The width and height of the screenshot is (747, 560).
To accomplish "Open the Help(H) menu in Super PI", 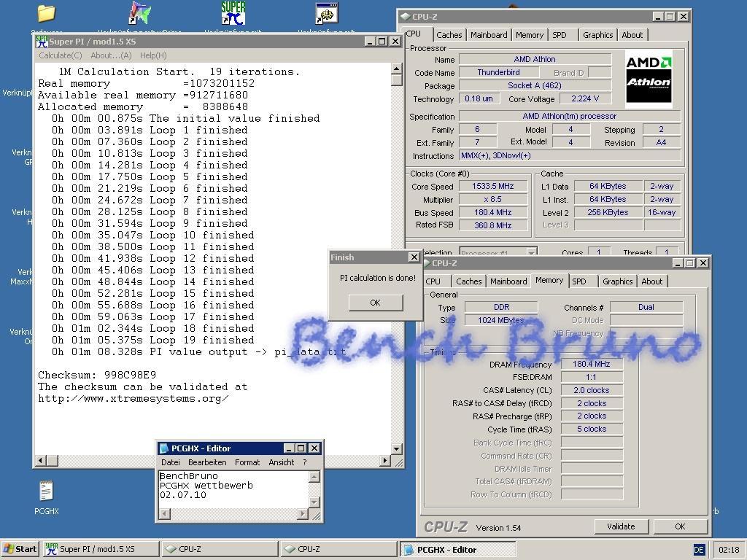I will (153, 55).
